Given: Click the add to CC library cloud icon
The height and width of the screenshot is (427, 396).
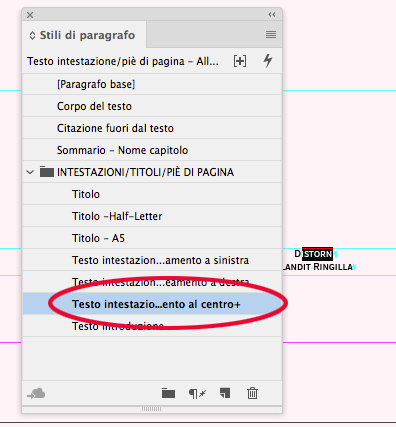Looking at the screenshot, I should (36, 394).
